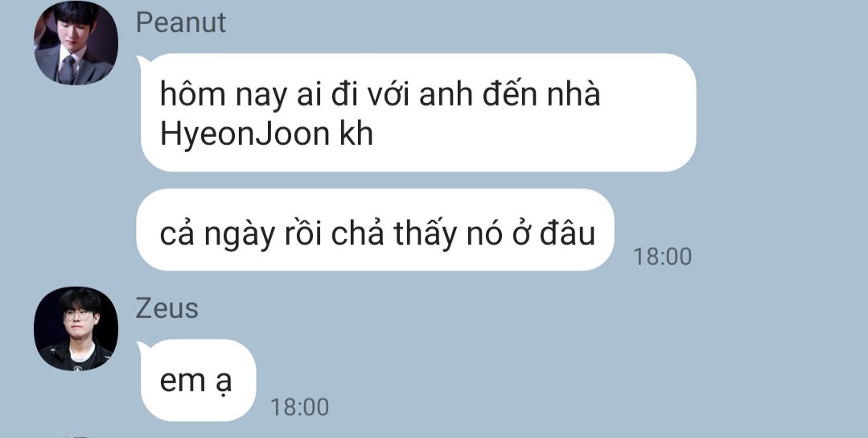Click the word 'HyeonJoon' in the message
The image size is (868, 438).
pyautogui.click(x=245, y=134)
